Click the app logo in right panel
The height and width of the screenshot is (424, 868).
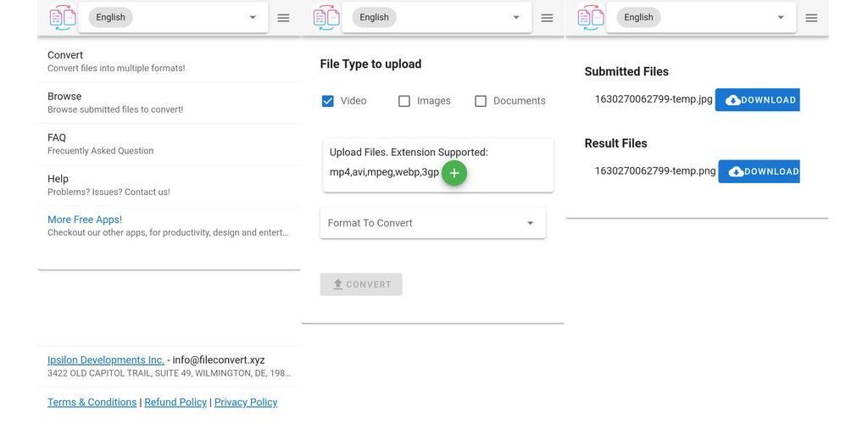591,17
